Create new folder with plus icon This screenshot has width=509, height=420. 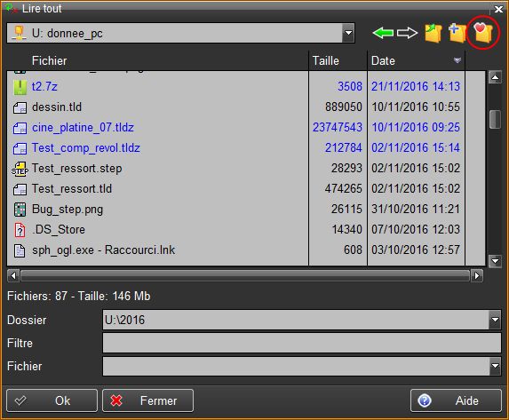pyautogui.click(x=457, y=33)
